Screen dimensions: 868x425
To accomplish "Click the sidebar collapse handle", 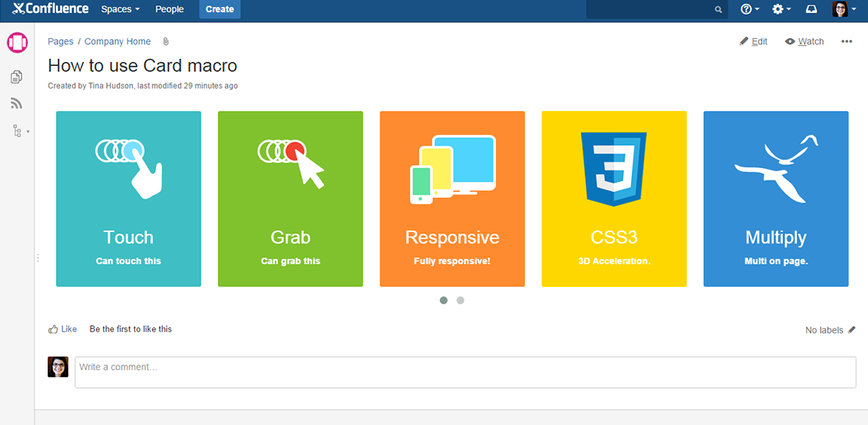I will coord(37,257).
